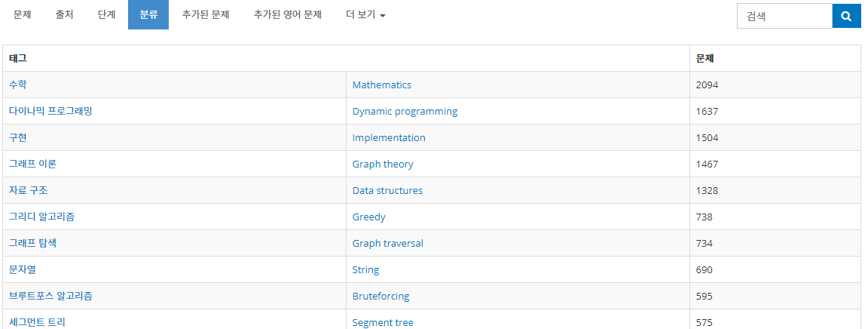Open the Implementation tag link

pyautogui.click(x=389, y=137)
